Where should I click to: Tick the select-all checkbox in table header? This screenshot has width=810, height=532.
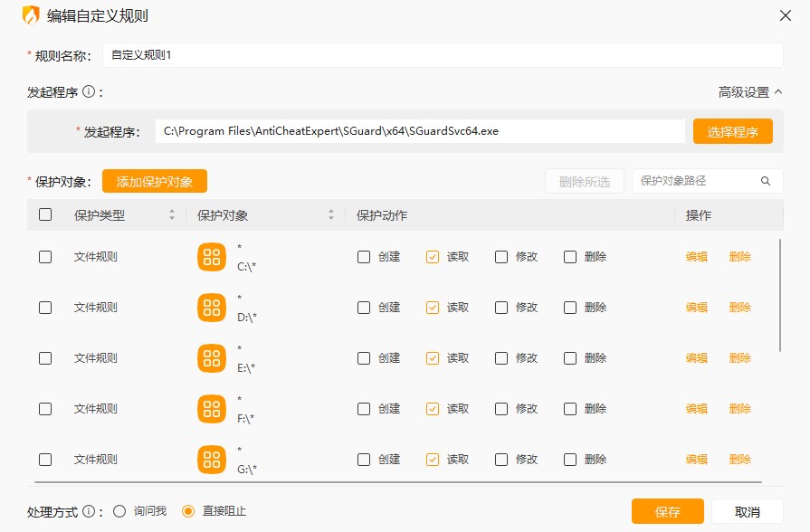pyautogui.click(x=45, y=215)
